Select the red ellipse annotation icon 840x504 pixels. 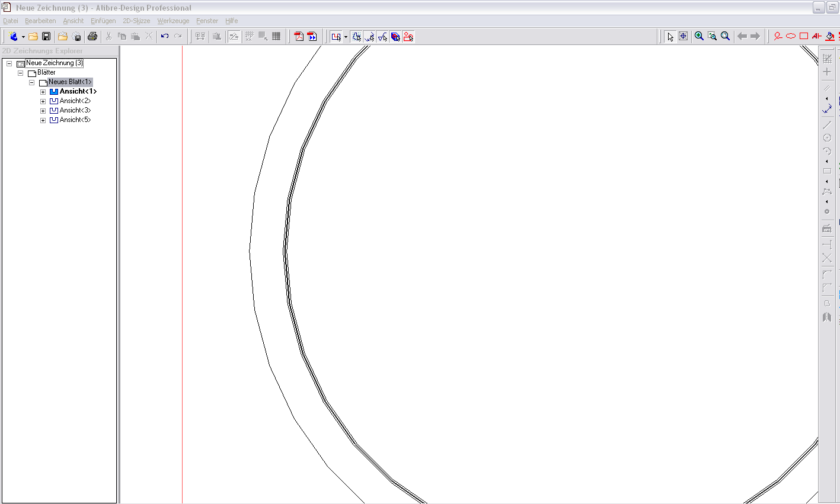coord(791,36)
